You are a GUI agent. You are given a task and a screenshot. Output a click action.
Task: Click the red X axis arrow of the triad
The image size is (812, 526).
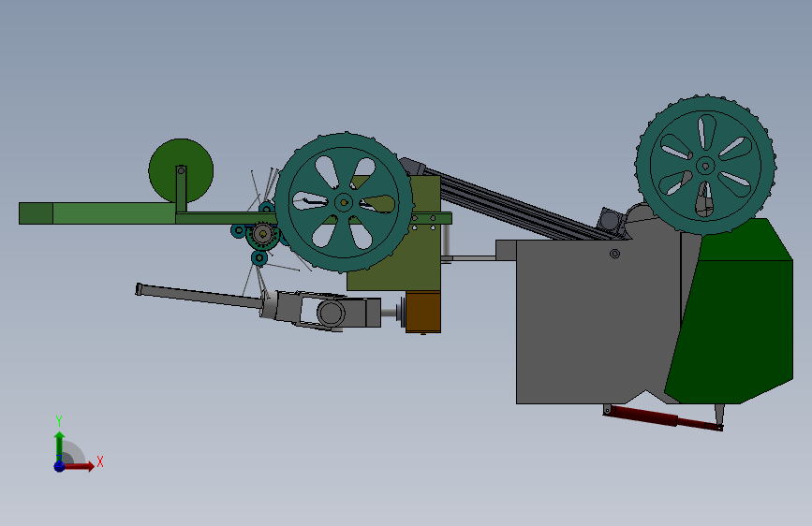(78, 466)
